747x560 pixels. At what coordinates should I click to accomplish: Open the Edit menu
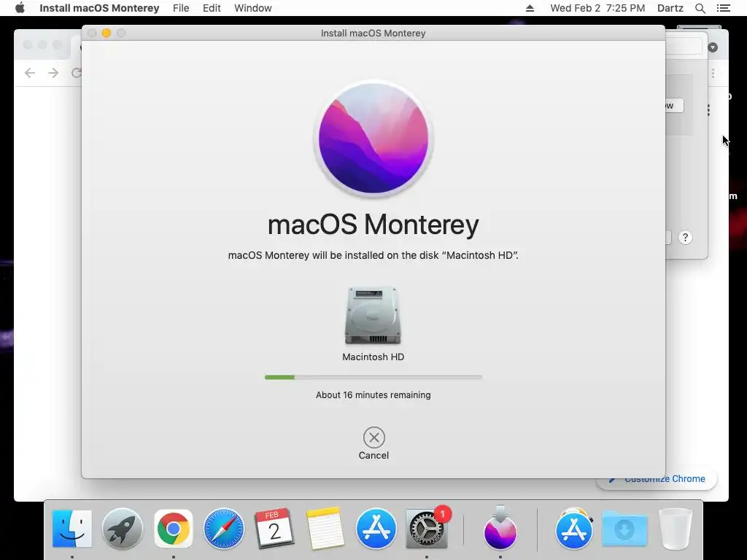tap(212, 8)
